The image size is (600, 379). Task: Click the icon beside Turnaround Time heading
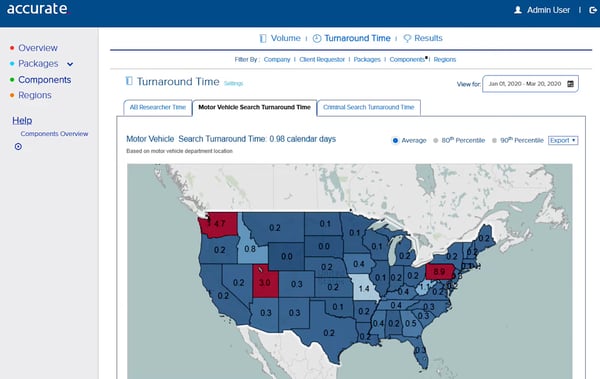(129, 81)
